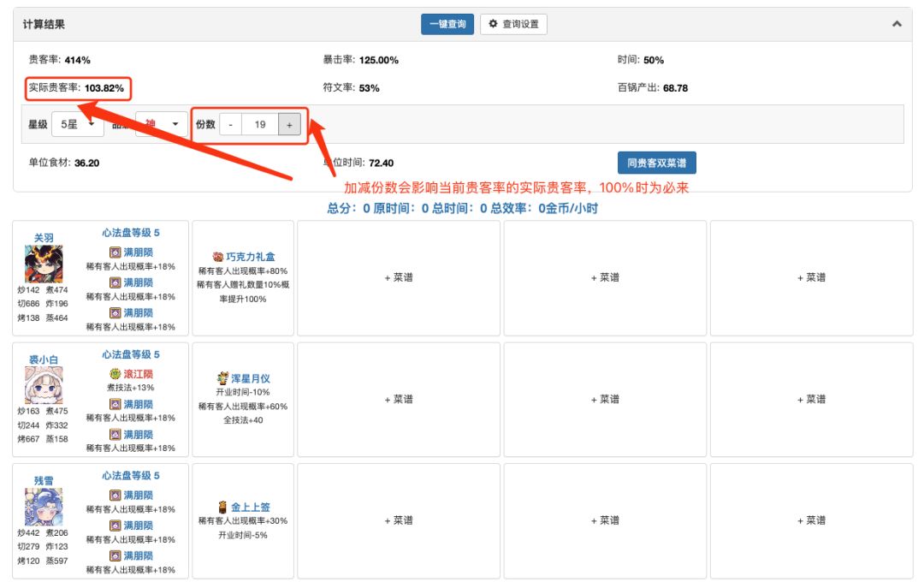Click the 计算结果 panel title
This screenshot has width=924, height=588.
pyautogui.click(x=44, y=24)
